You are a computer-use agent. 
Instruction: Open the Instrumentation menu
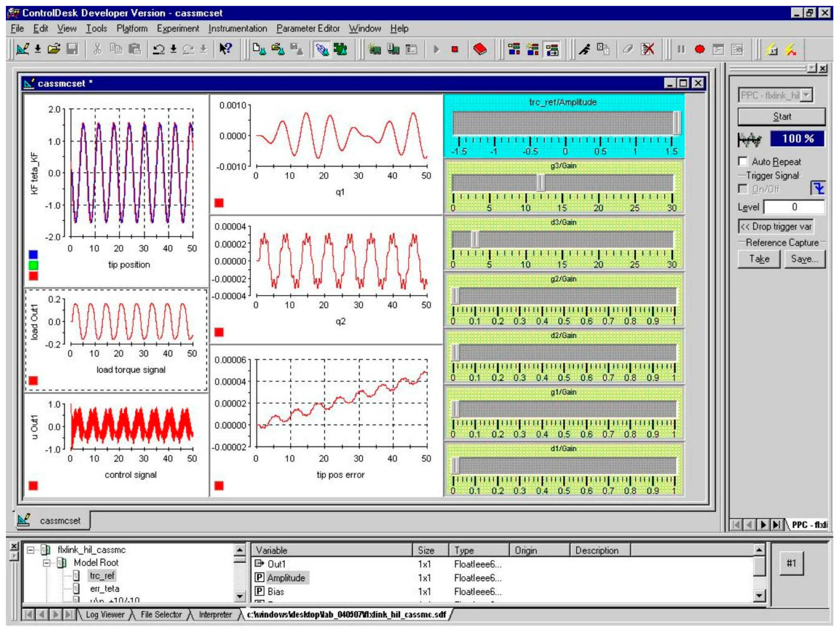[x=237, y=29]
